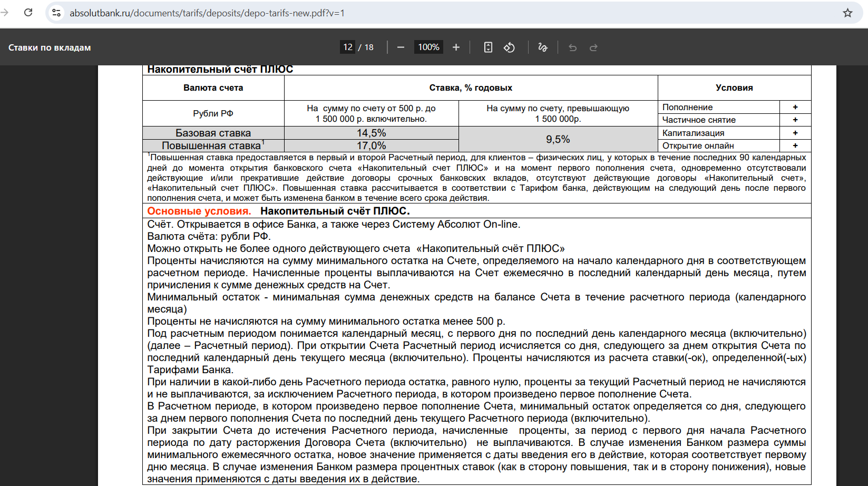Zoom out with the minus button

coord(401,47)
